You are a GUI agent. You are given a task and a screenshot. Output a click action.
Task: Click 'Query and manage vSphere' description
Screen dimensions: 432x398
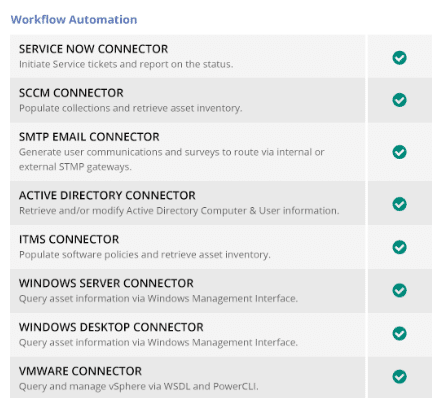coord(139,387)
